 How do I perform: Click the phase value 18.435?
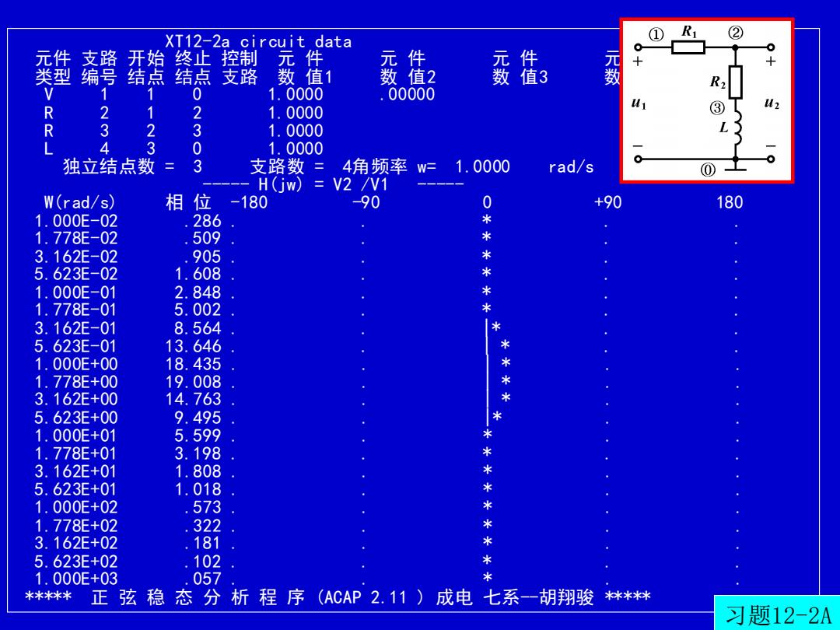point(194,364)
